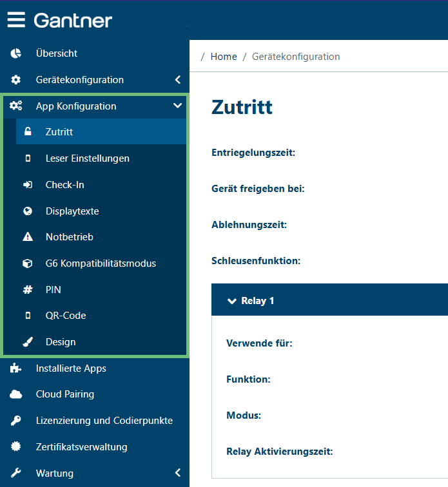Select the App Konfiguration menu label
448x487 pixels.
[x=76, y=106]
